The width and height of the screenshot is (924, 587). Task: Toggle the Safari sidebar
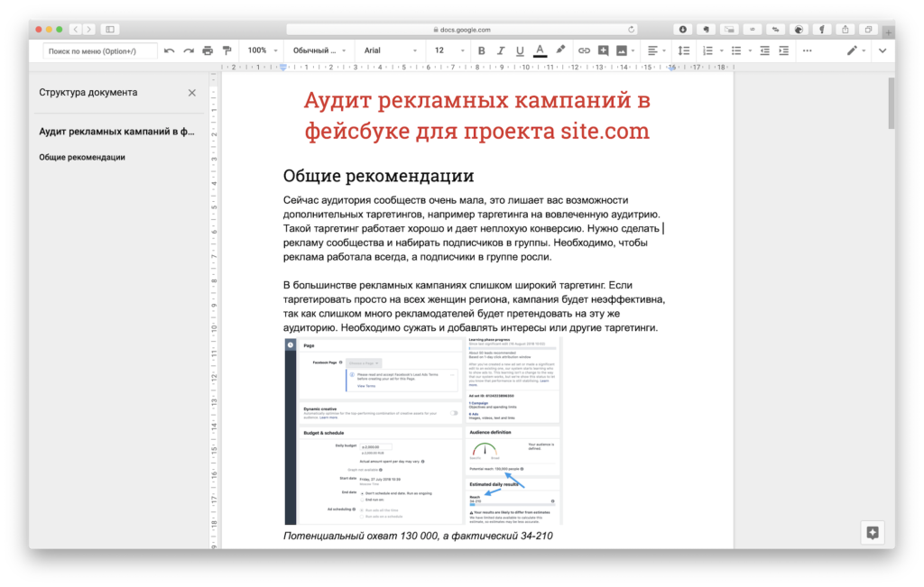[110, 30]
